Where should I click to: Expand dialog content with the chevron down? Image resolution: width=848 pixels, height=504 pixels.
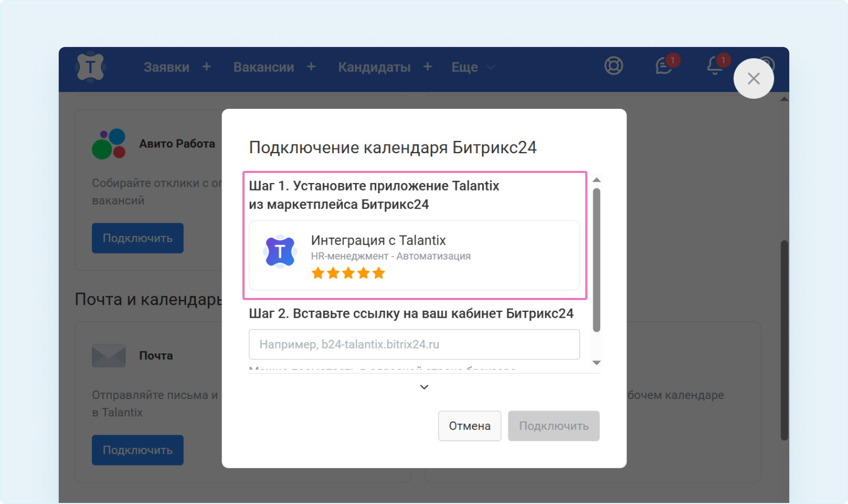click(424, 387)
